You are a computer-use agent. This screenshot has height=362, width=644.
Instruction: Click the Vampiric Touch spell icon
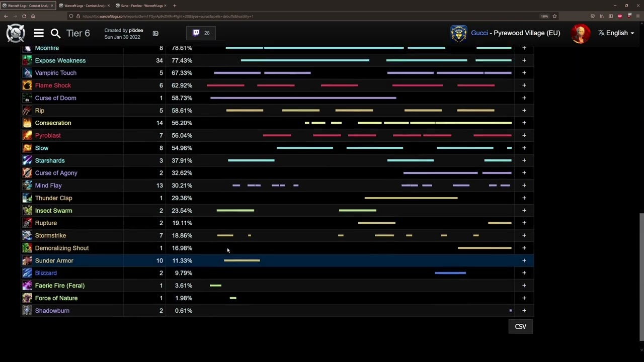(27, 73)
